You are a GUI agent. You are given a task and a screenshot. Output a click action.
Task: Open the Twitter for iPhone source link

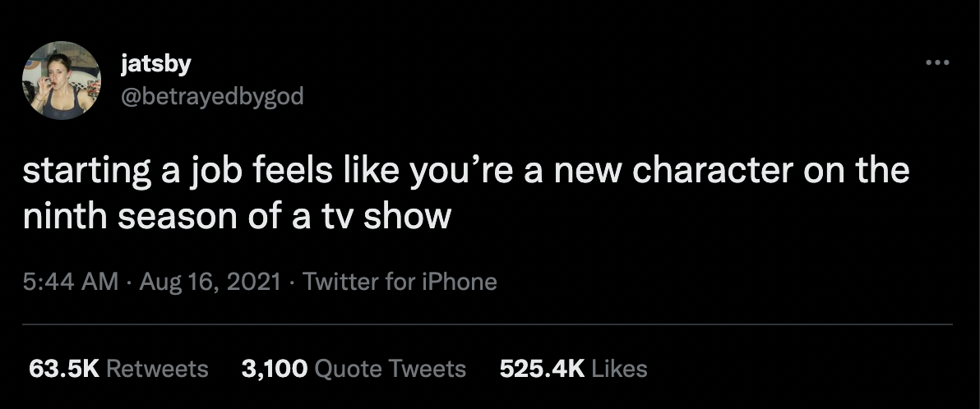point(400,283)
